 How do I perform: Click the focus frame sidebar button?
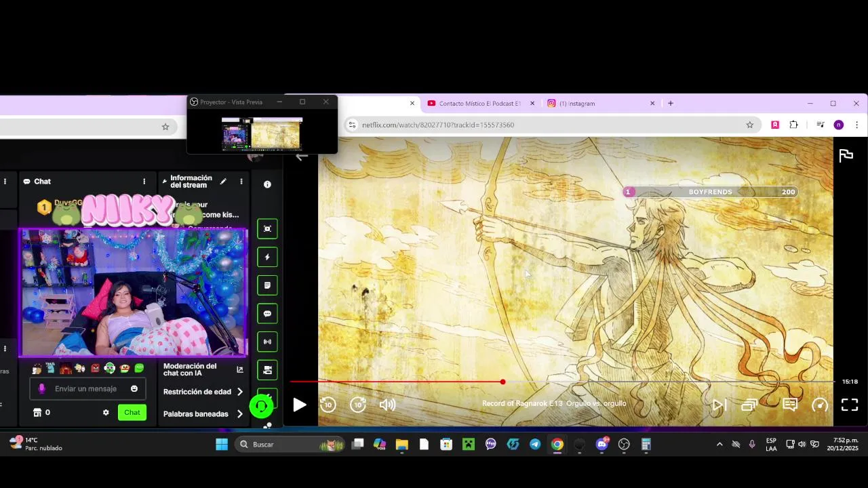tap(267, 228)
